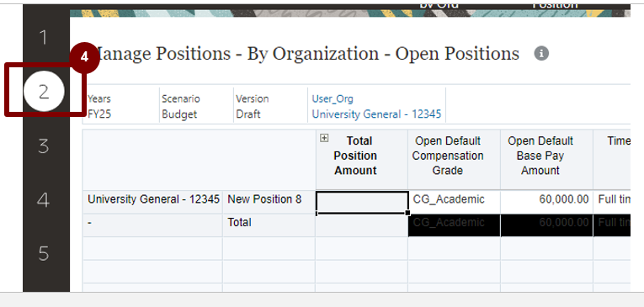Select the Total row header
The width and height of the screenshot is (644, 307).
pos(269,225)
